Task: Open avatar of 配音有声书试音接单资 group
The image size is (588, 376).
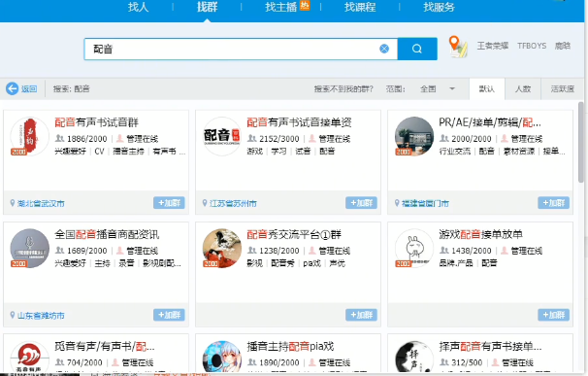Action: pyautogui.click(x=221, y=136)
